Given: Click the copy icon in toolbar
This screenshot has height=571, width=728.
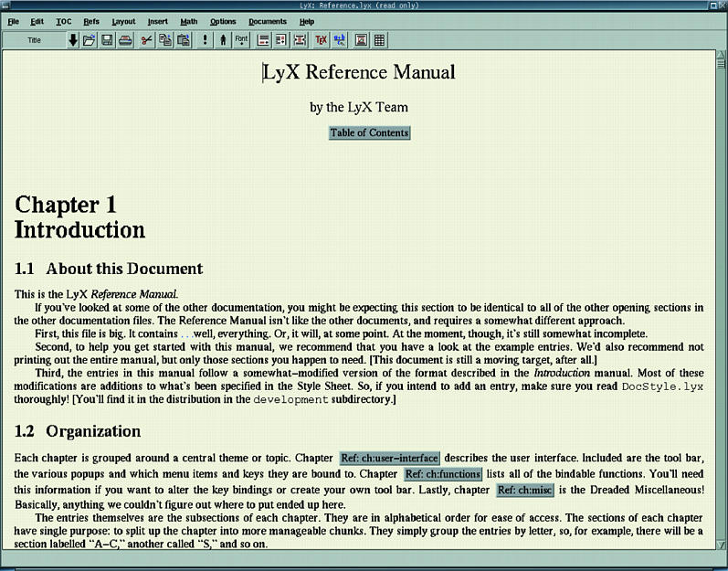Looking at the screenshot, I should coord(165,40).
